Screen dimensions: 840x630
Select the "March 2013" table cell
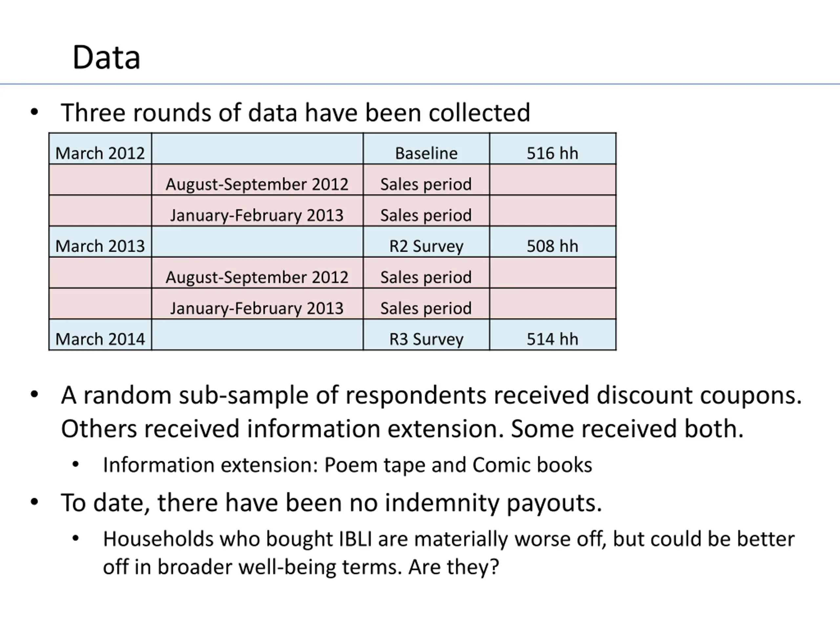pos(100,246)
